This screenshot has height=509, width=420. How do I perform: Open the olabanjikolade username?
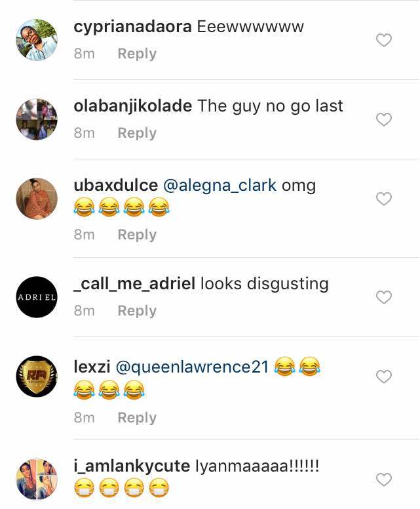(132, 106)
